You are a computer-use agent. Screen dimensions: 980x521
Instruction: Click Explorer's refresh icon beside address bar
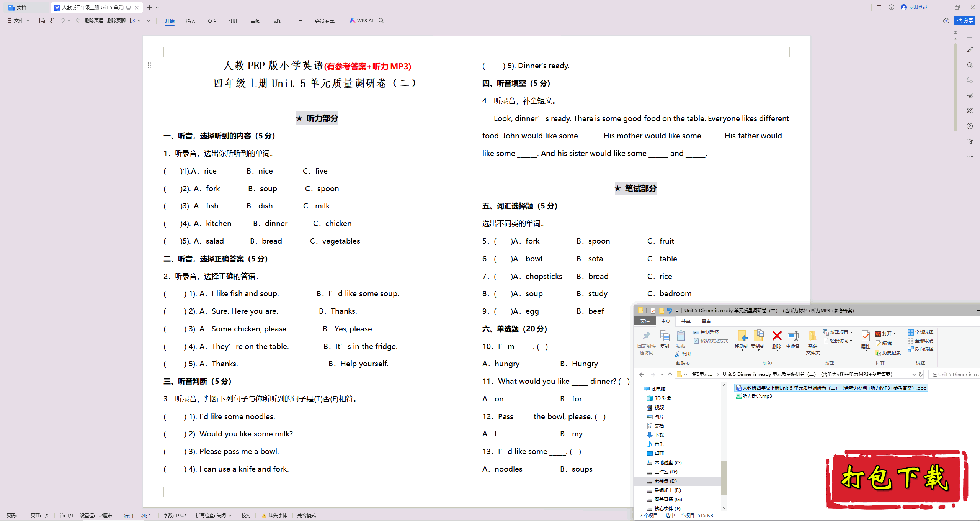[921, 374]
